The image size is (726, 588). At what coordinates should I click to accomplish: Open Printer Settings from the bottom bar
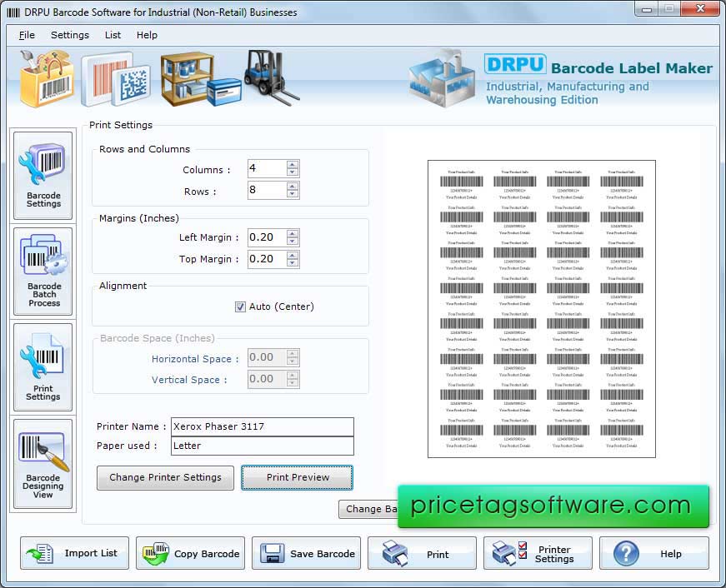[538, 553]
